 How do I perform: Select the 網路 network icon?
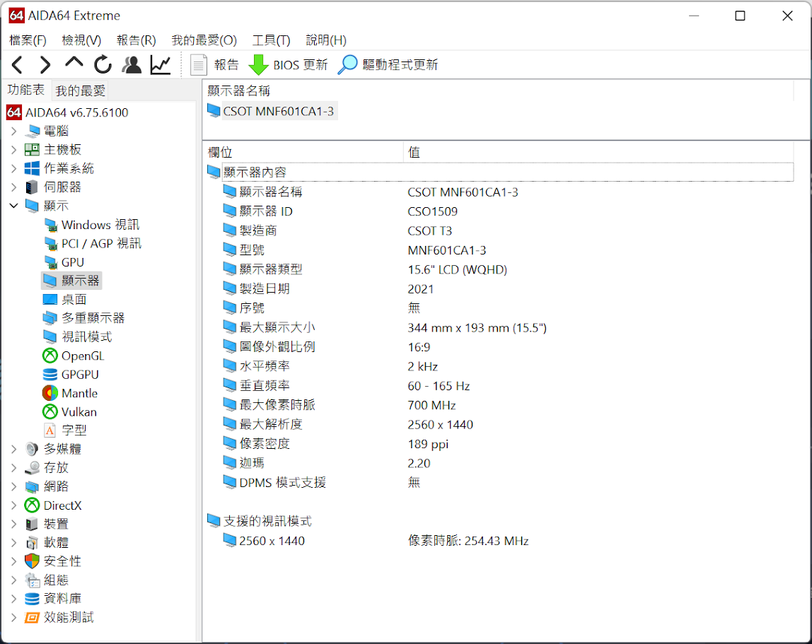click(x=32, y=486)
